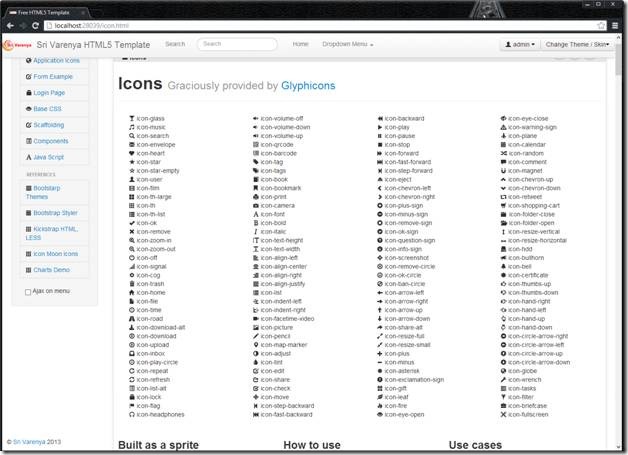Image resolution: width=628 pixels, height=455 pixels.
Task: Click the icon-map-marker glyph
Action: [256, 345]
